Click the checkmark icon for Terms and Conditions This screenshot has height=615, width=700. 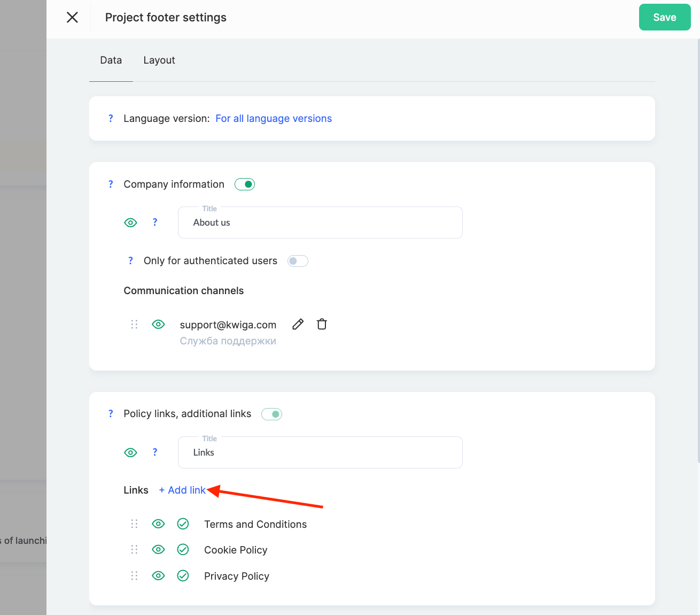(x=183, y=524)
